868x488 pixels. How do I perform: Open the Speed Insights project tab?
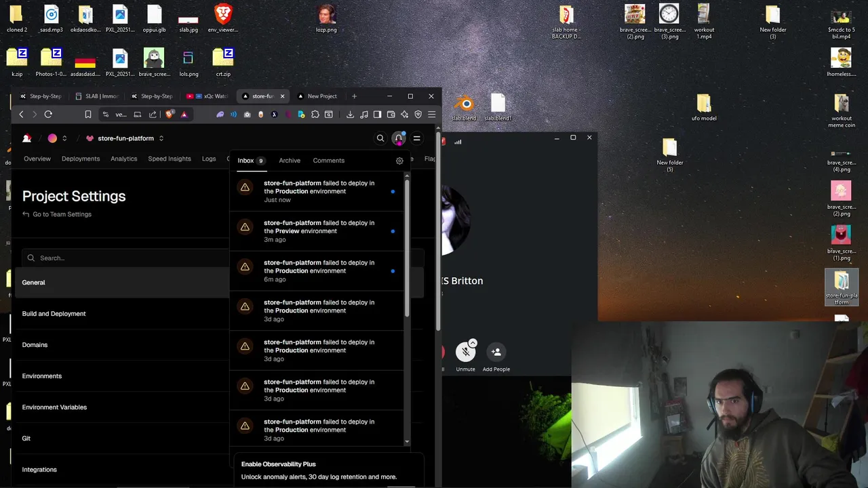click(x=170, y=159)
